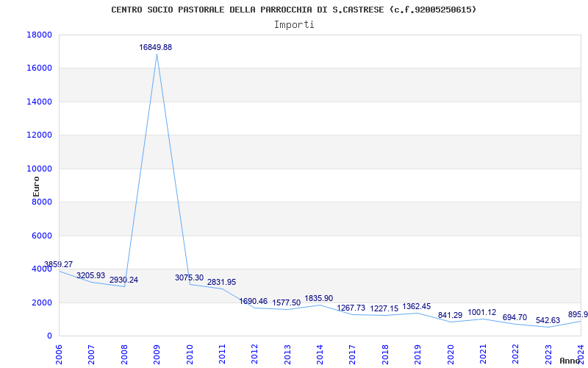Click the x-axis year 2022
Image resolution: width=588 pixels, height=368 pixels.
pos(516,354)
